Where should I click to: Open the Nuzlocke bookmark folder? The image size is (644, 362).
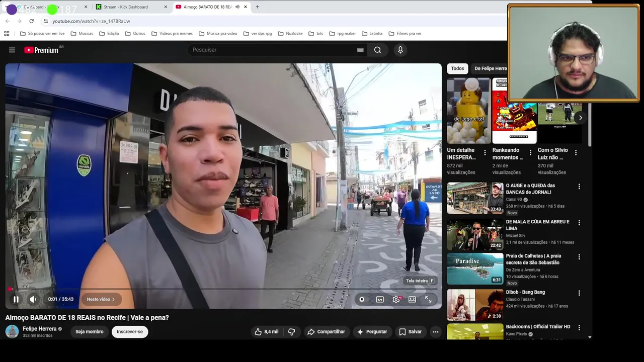tap(290, 34)
